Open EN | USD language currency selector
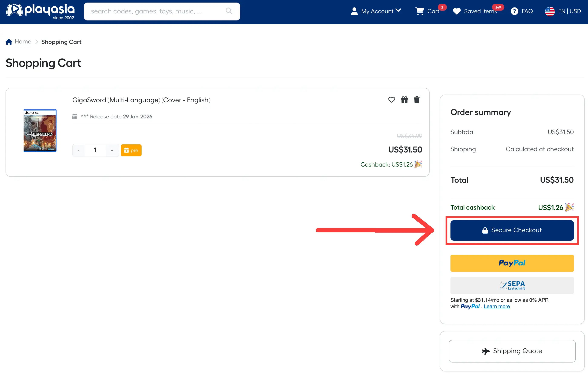Image resolution: width=588 pixels, height=374 pixels. coord(563,11)
